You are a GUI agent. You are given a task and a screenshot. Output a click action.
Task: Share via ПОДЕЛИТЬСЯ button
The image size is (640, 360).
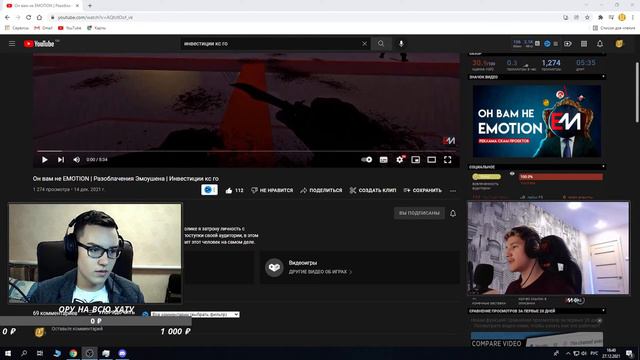pos(321,191)
